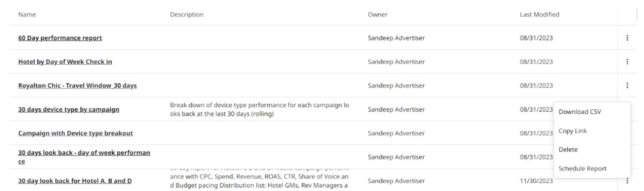This screenshot has height=191, width=644.
Task: Open three-dot menu for 30 day look back for Hotel A, B and D
Action: 627,181
